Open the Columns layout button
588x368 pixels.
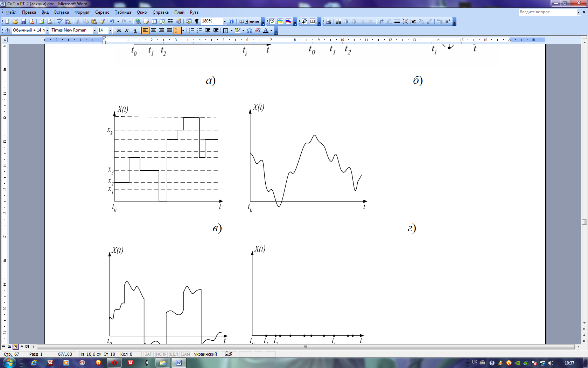click(170, 21)
